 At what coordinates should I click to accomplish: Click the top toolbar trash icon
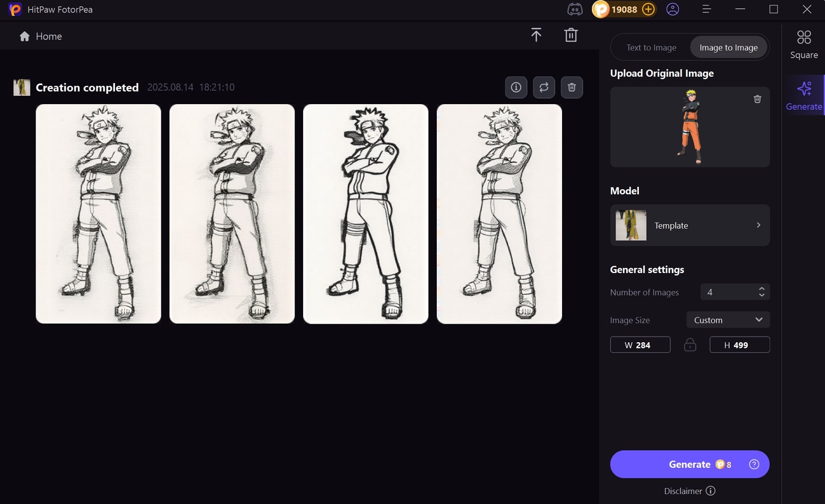(571, 35)
